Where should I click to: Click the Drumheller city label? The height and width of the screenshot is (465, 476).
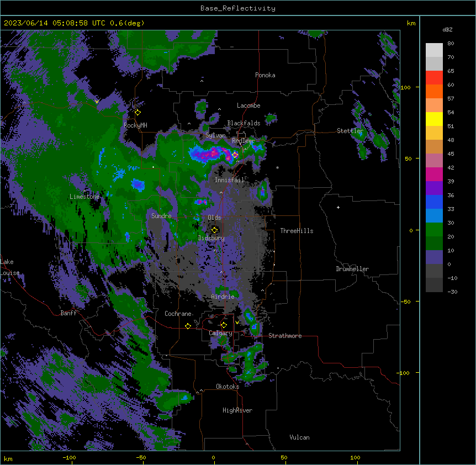pyautogui.click(x=352, y=269)
